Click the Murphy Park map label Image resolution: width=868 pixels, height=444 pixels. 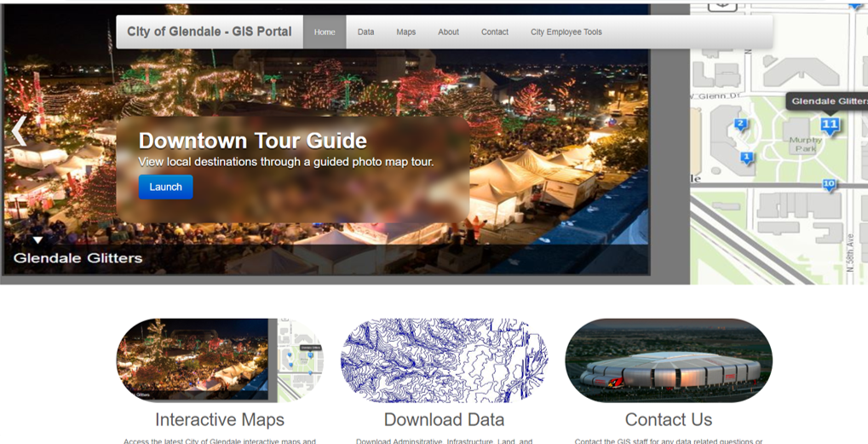pos(806,144)
